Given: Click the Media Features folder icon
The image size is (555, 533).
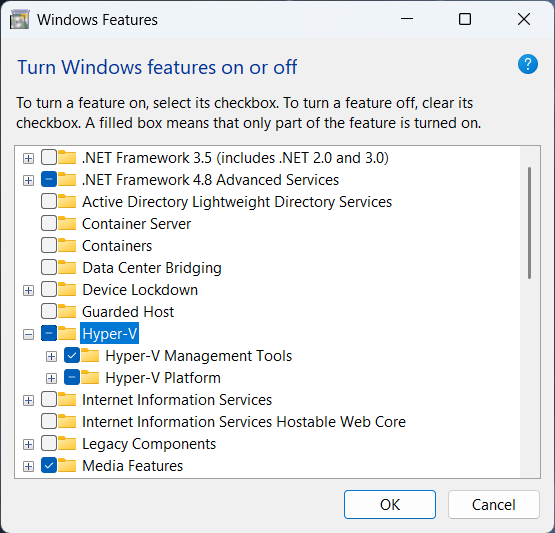Looking at the screenshot, I should 67,465.
